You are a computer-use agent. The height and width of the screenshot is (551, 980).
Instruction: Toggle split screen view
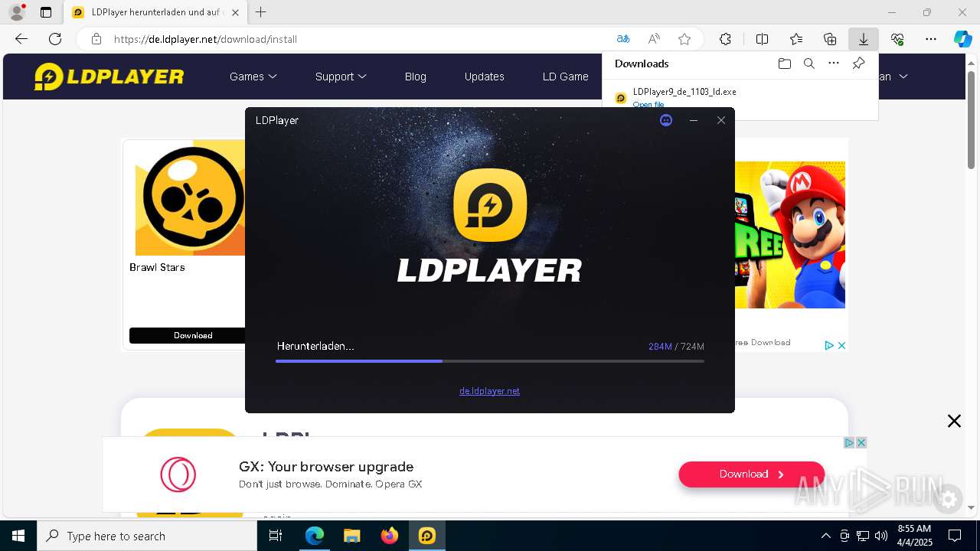pos(763,39)
